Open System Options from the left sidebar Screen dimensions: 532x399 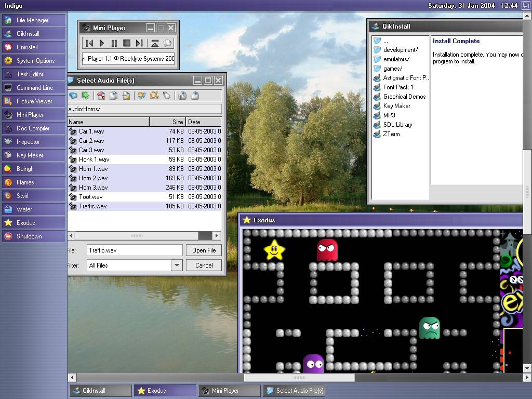(35, 61)
